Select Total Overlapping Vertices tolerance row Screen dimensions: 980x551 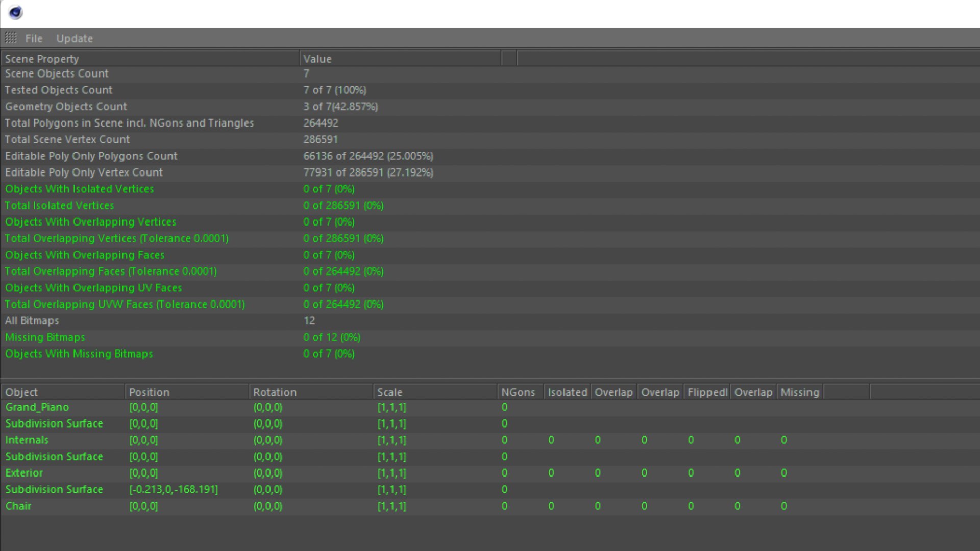490,238
